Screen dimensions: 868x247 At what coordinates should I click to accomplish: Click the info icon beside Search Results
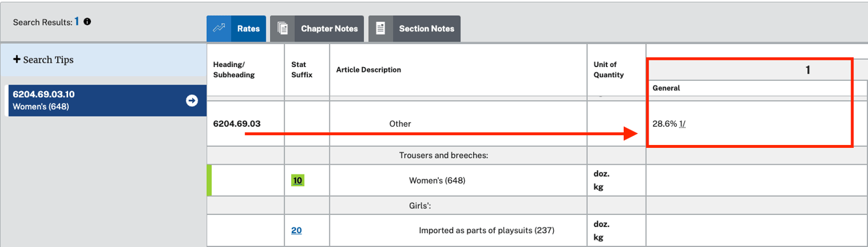87,22
